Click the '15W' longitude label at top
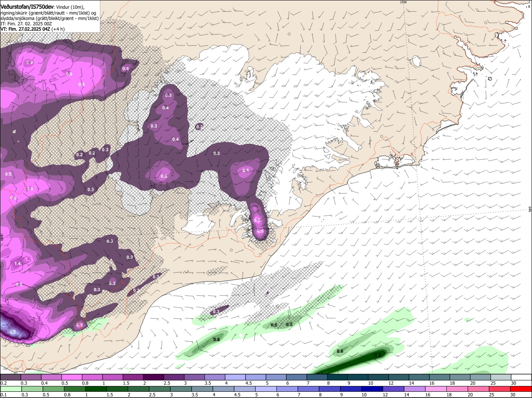 403,2
